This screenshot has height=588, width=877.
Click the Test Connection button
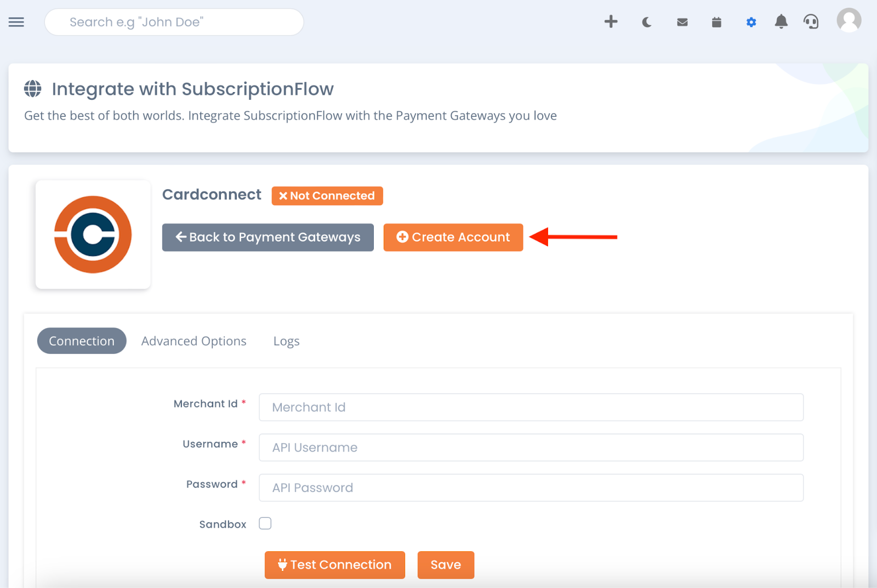tap(335, 565)
